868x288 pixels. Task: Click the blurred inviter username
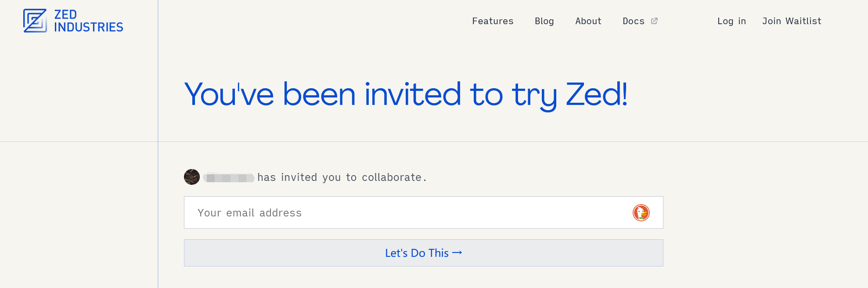pyautogui.click(x=228, y=177)
